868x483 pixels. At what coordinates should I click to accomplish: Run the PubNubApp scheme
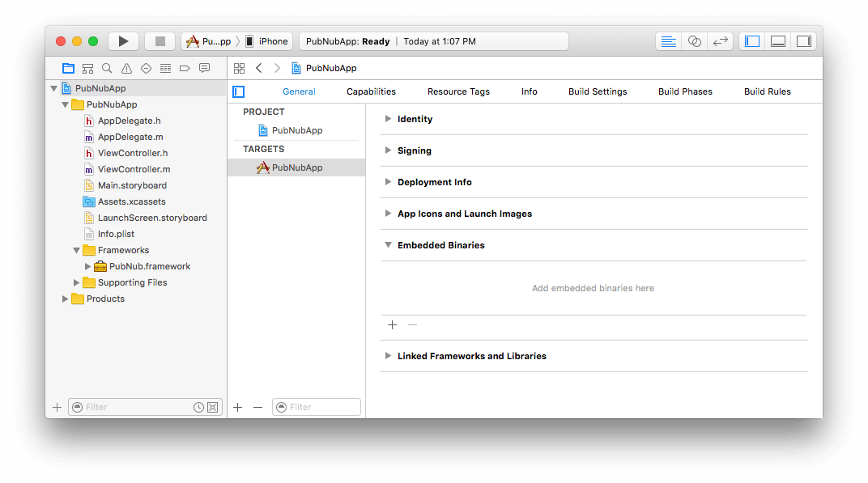click(123, 40)
